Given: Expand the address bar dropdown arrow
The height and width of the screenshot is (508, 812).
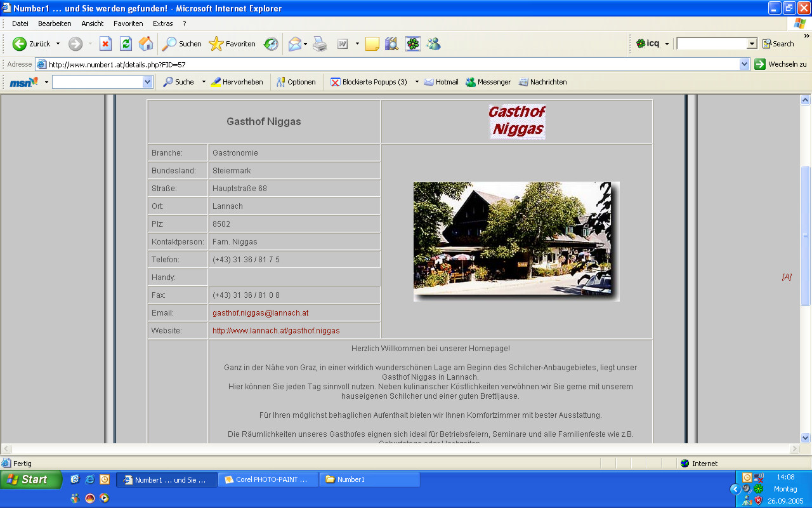Looking at the screenshot, I should (x=745, y=64).
